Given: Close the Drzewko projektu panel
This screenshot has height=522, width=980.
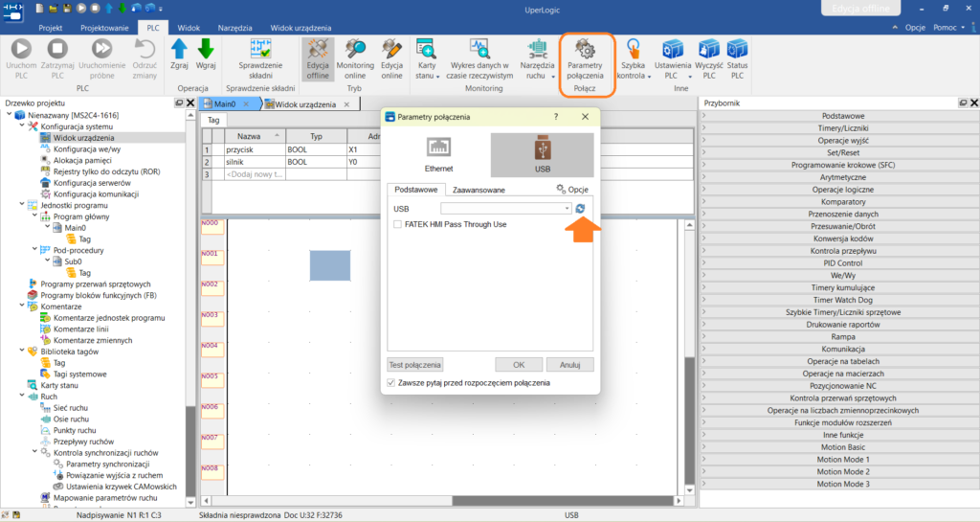Looking at the screenshot, I should [x=190, y=103].
